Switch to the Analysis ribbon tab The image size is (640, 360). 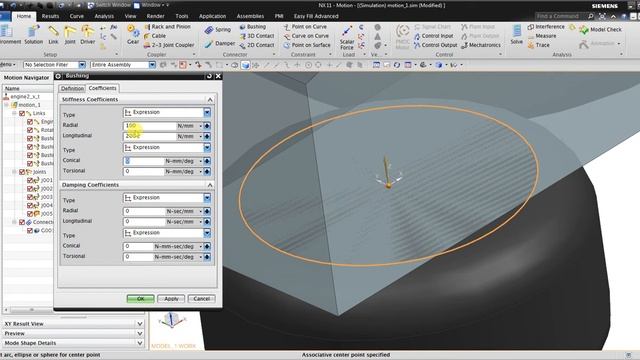coord(104,16)
